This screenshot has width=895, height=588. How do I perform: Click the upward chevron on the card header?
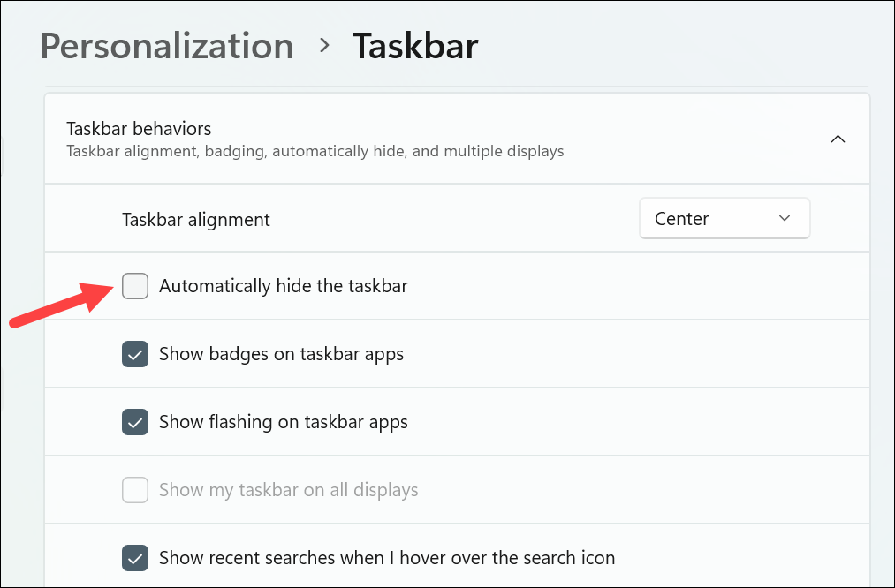click(x=838, y=139)
